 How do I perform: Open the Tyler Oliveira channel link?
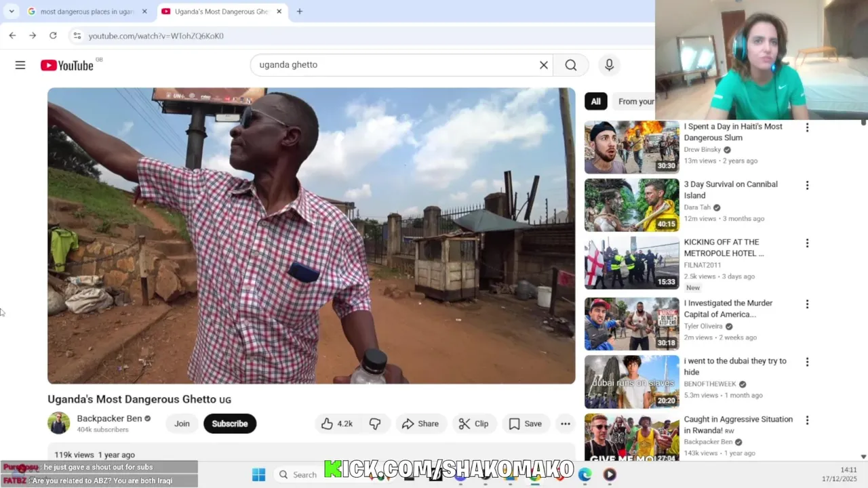(x=703, y=326)
